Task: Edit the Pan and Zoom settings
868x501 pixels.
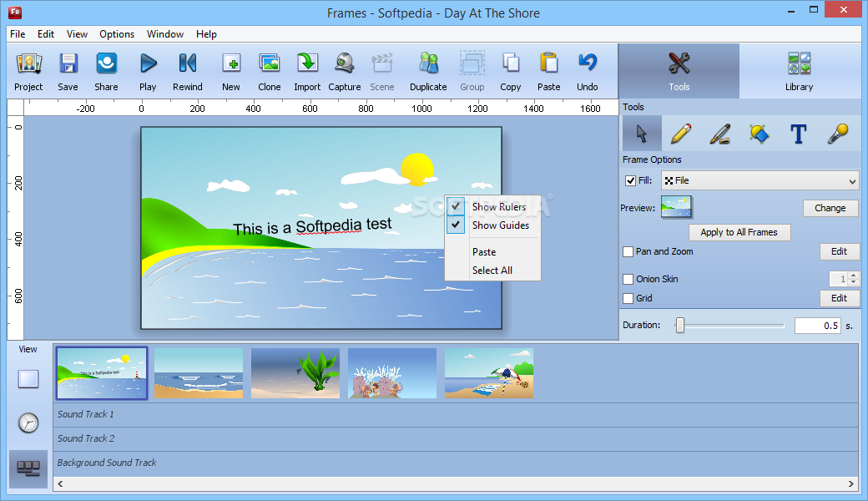Action: [x=840, y=251]
